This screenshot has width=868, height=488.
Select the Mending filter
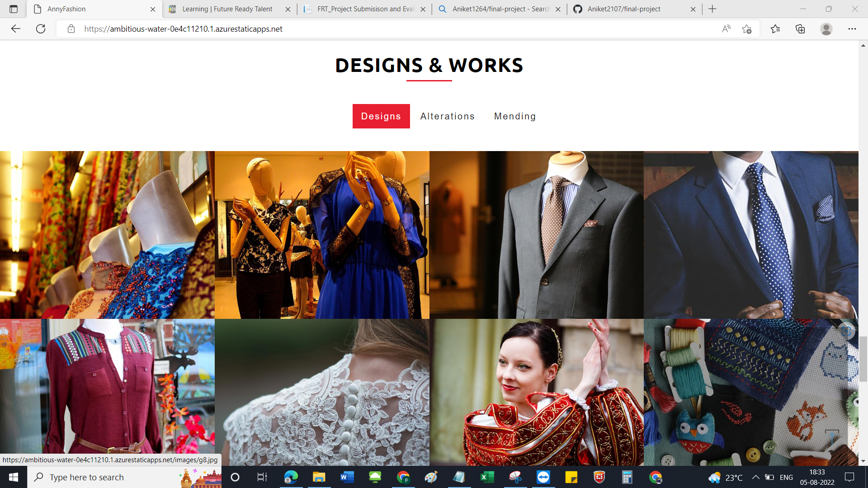tap(515, 116)
